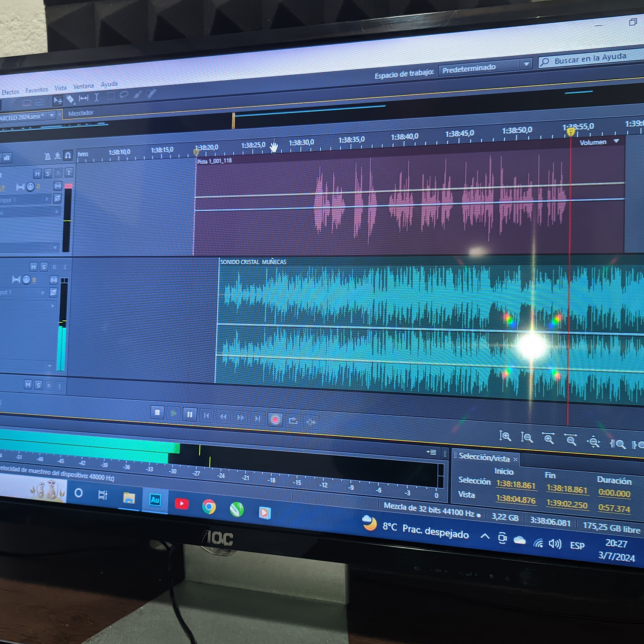Open Adobe Audition from the taskbar
644x644 pixels.
tap(155, 500)
